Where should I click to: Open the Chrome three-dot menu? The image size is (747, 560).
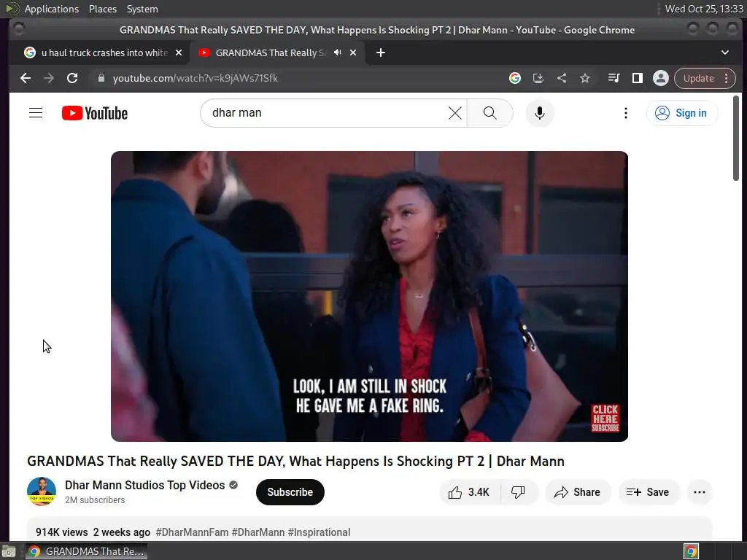click(x=727, y=78)
